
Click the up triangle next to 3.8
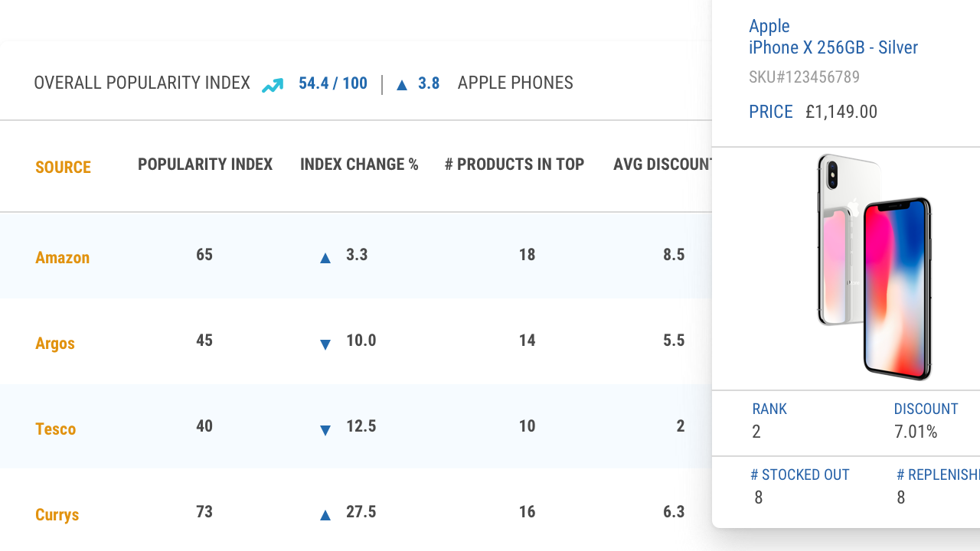pyautogui.click(x=401, y=84)
